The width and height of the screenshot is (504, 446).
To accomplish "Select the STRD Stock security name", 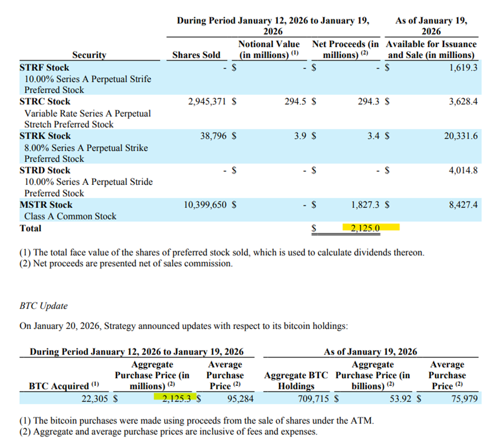I will point(45,170).
